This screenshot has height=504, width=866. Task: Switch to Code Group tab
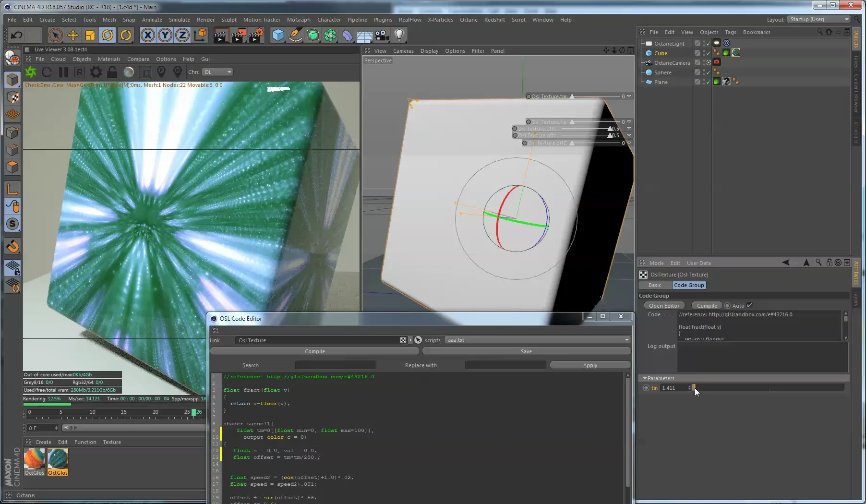click(688, 285)
